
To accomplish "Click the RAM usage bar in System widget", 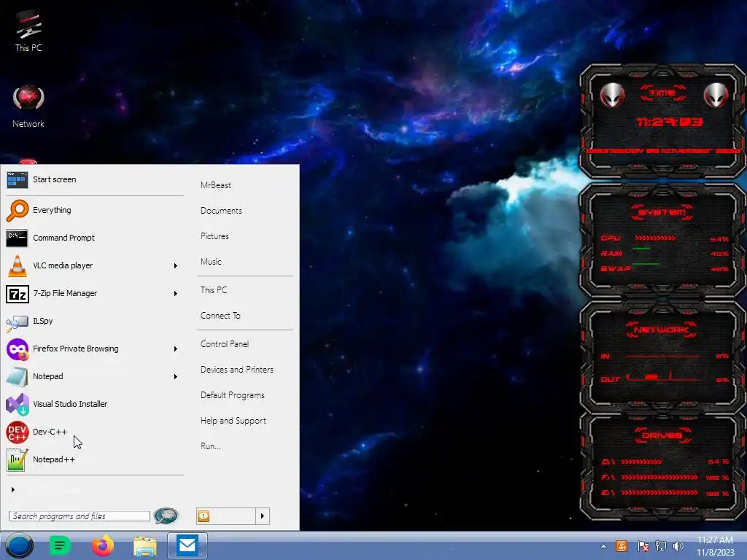I will (x=642, y=249).
